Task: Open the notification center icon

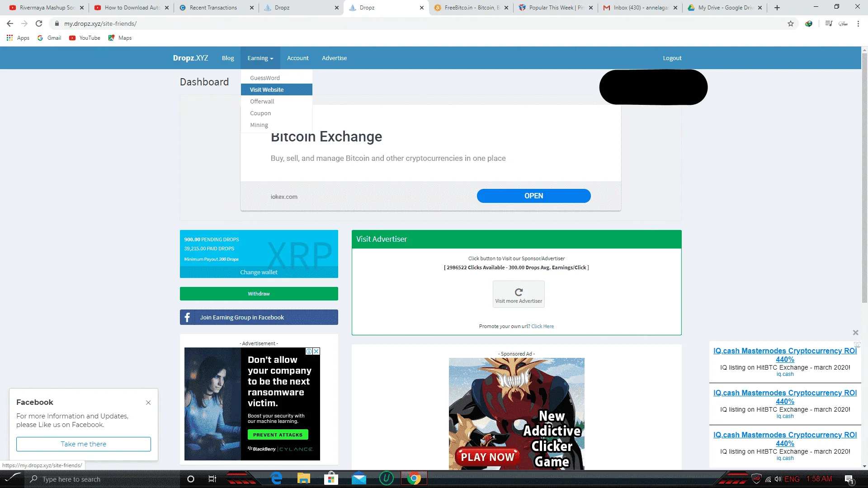Action: (x=849, y=479)
